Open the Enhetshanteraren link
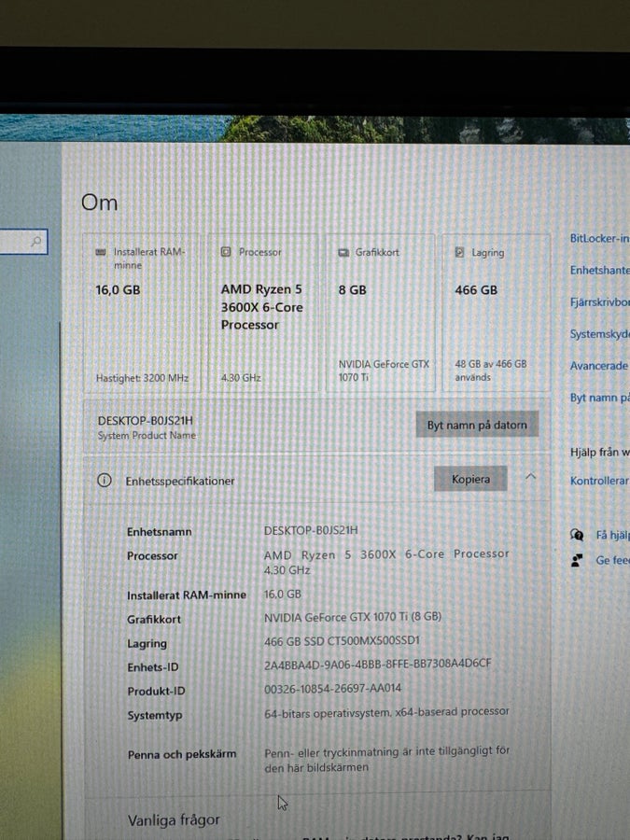 click(x=599, y=270)
